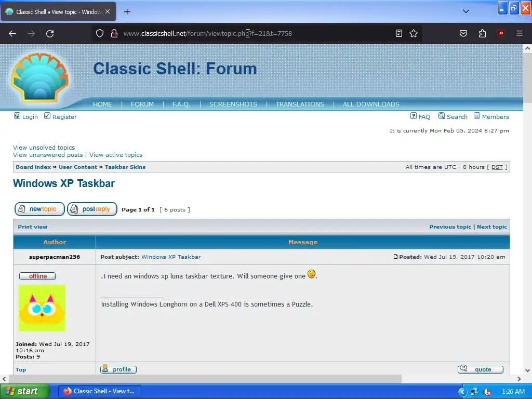Expand hidden system tray icons arrow
532x399 pixels.
pyautogui.click(x=462, y=392)
